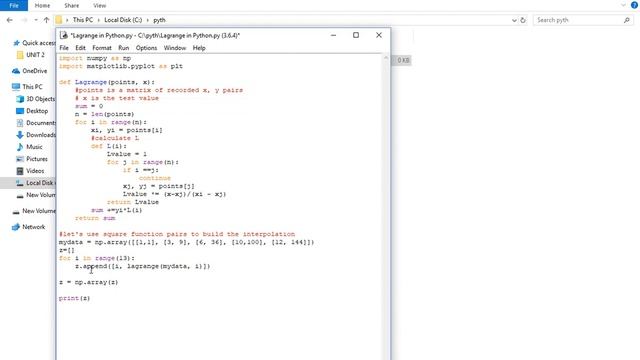Expand address bar history dropdown
Image resolution: width=640 pixels, height=360 pixels.
pyautogui.click(x=514, y=20)
